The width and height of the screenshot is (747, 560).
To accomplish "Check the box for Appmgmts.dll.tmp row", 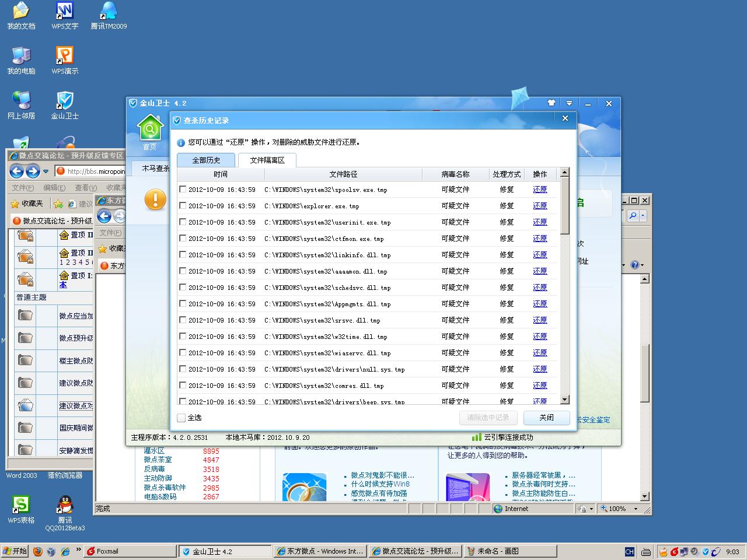I will click(x=183, y=303).
